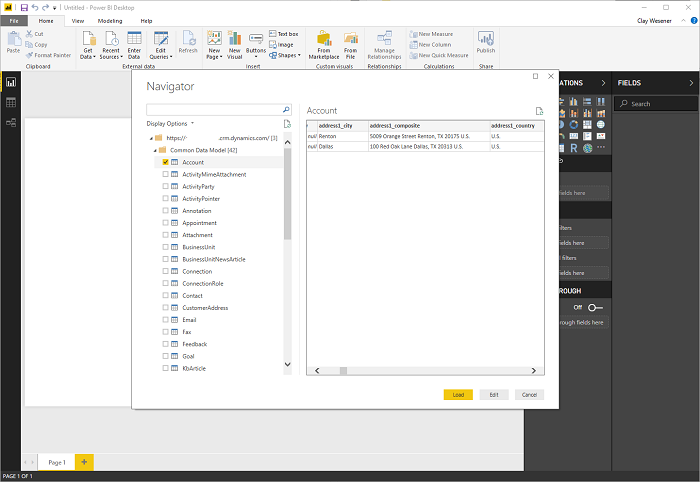The image size is (700, 482).
Task: Click the New Visual icon
Action: pos(235,41)
